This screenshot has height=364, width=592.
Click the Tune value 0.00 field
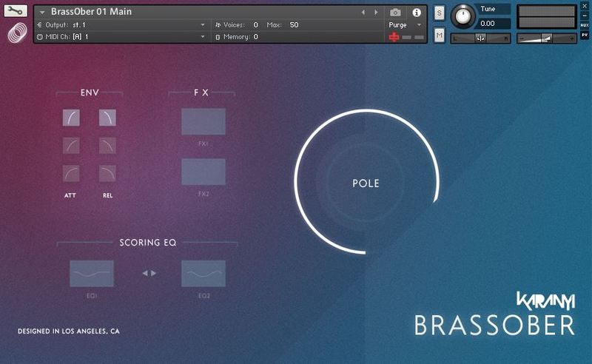coord(494,24)
